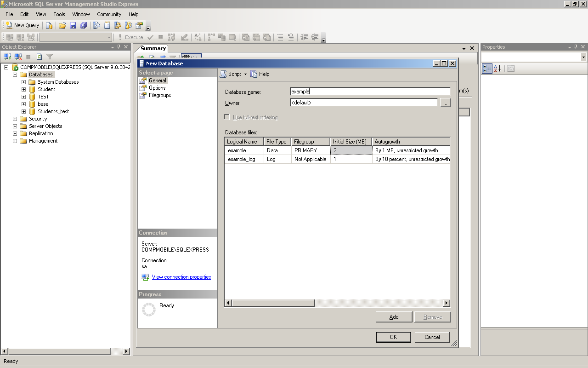Click the example_log logical name cell
The height and width of the screenshot is (368, 588).
[244, 159]
